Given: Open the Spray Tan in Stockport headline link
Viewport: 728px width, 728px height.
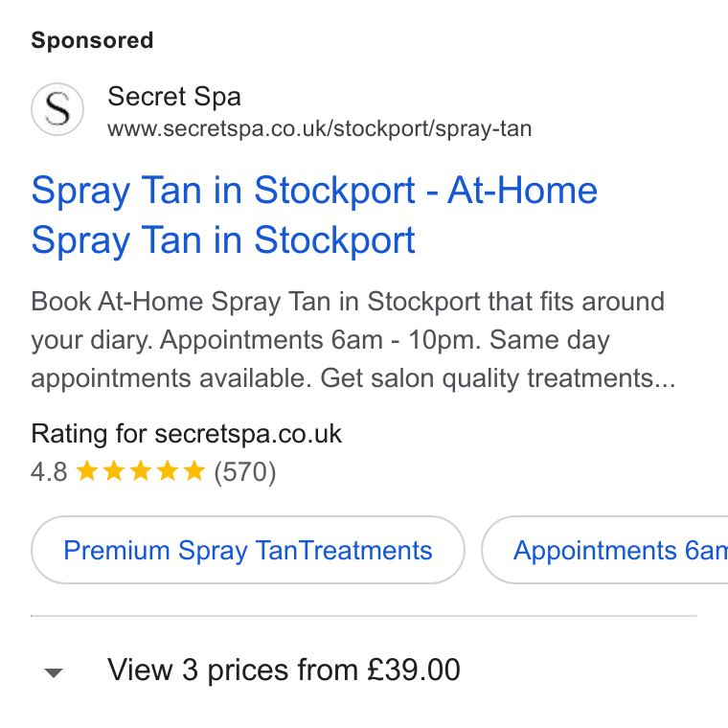Looking at the screenshot, I should tap(314, 215).
